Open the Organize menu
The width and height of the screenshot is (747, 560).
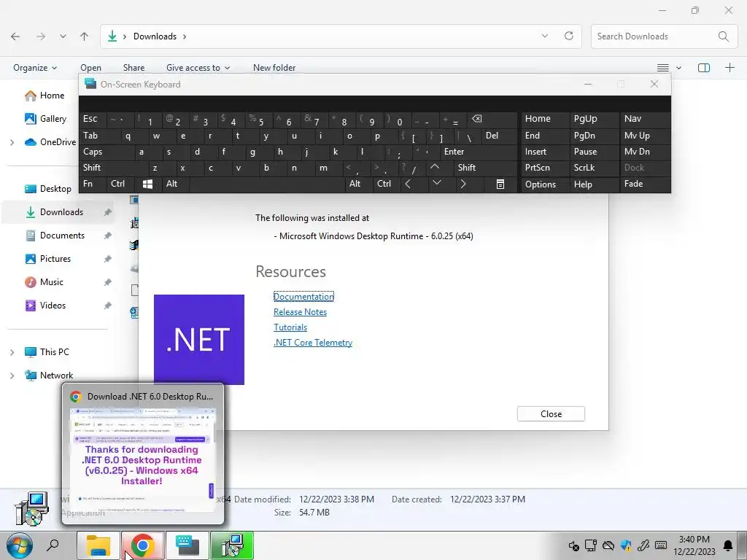click(35, 68)
